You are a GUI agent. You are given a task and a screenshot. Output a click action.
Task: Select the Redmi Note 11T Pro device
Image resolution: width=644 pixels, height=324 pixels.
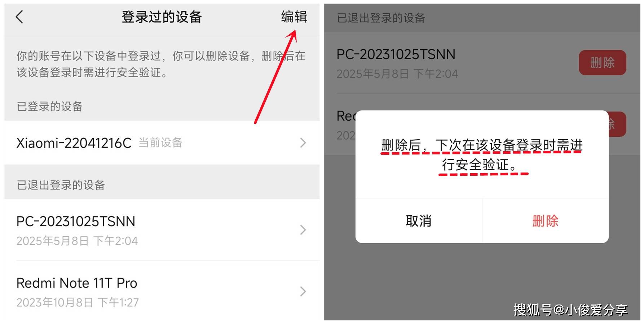click(162, 292)
